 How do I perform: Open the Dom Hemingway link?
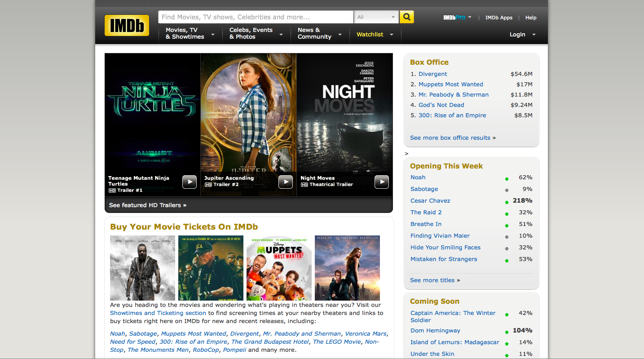435,330
